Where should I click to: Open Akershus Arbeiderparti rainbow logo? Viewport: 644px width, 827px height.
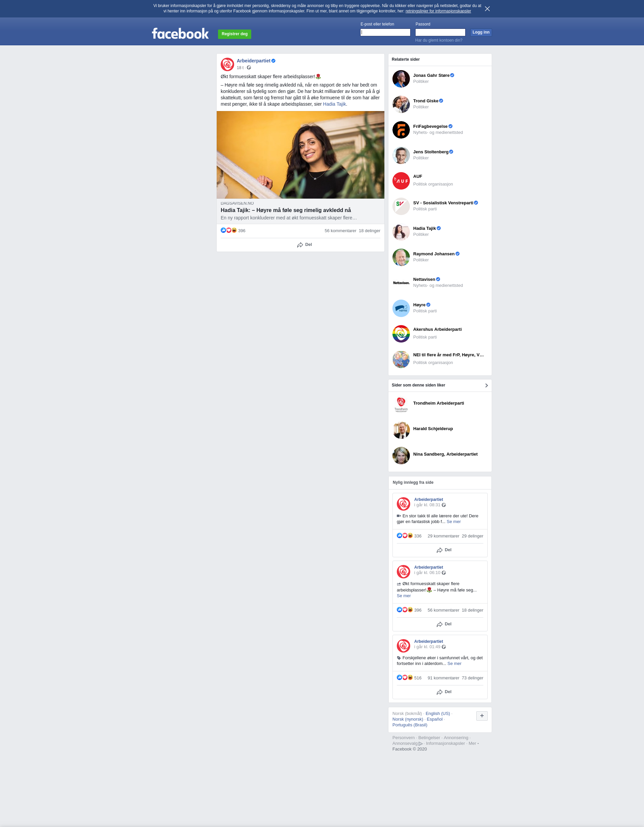click(401, 333)
